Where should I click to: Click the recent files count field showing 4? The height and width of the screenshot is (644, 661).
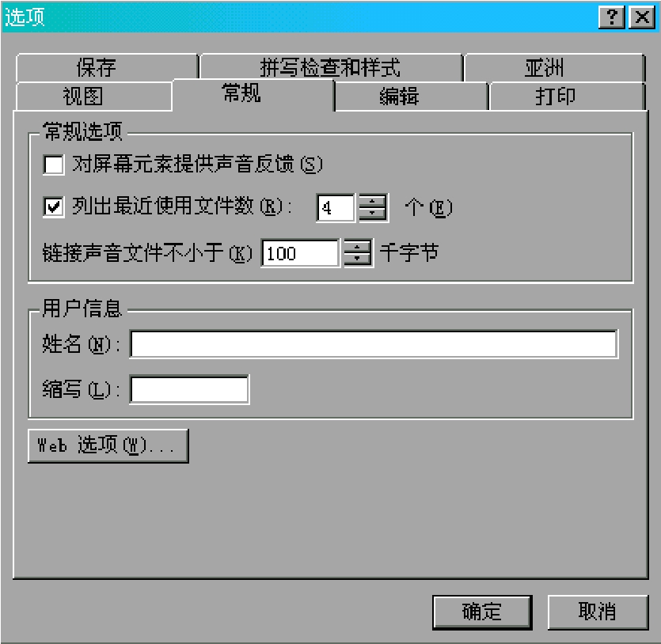pyautogui.click(x=336, y=207)
